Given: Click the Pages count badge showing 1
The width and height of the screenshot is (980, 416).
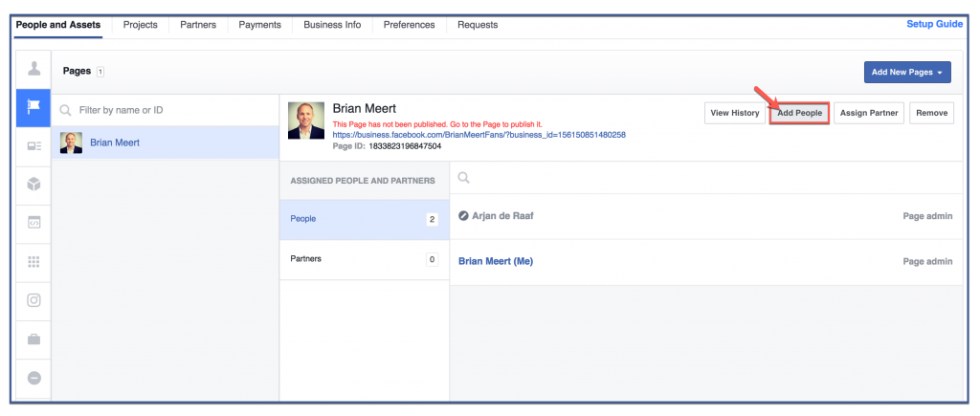Looking at the screenshot, I should [100, 72].
